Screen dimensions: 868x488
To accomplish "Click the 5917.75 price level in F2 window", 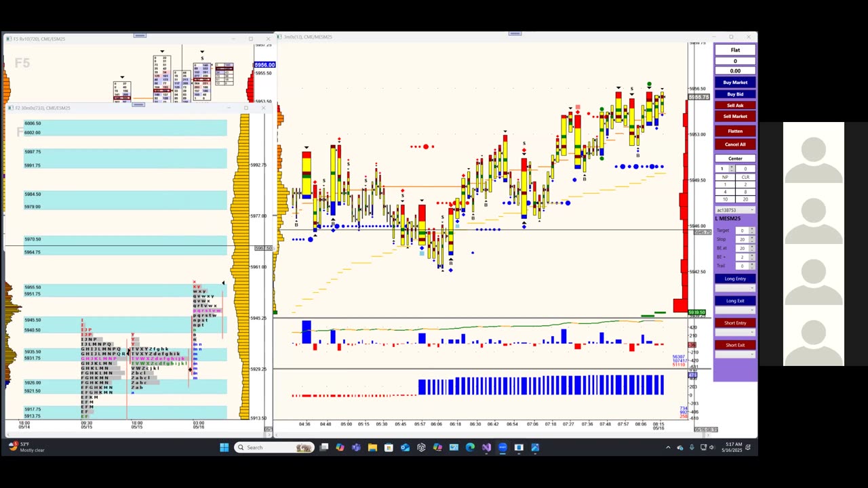I will [x=33, y=409].
